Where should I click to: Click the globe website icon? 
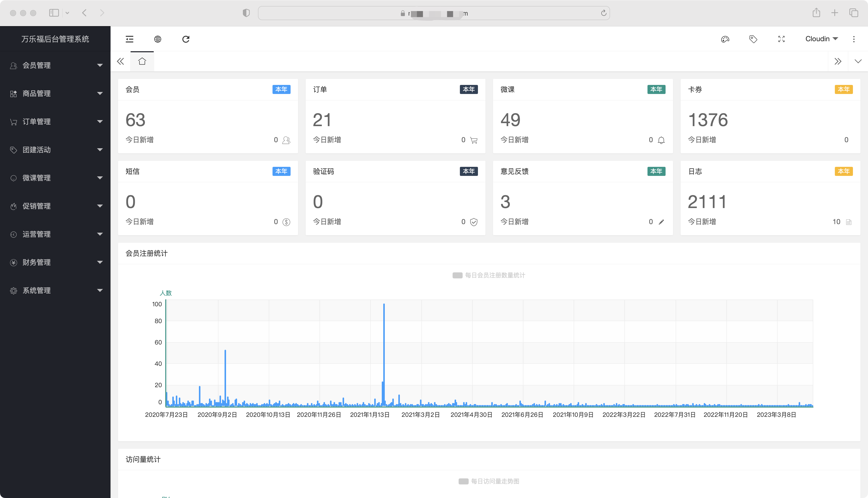click(157, 39)
